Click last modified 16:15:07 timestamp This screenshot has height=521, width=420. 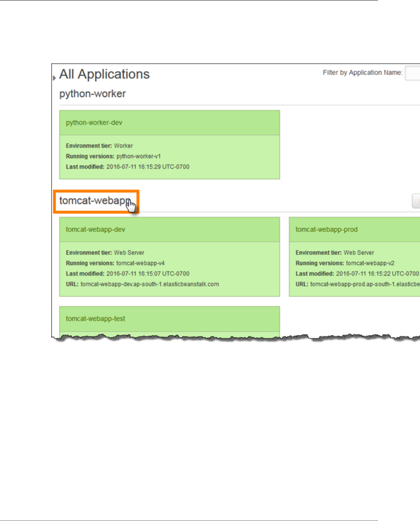click(x=148, y=274)
